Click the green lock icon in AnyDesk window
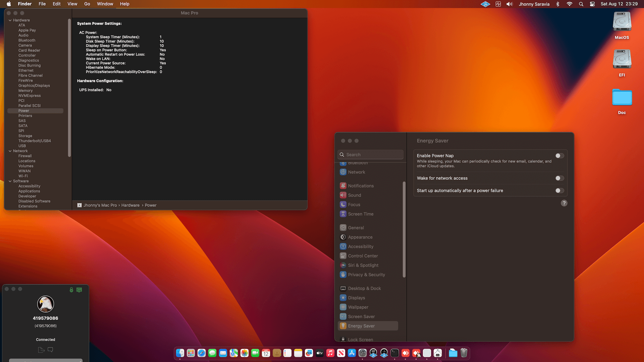 tap(71, 290)
